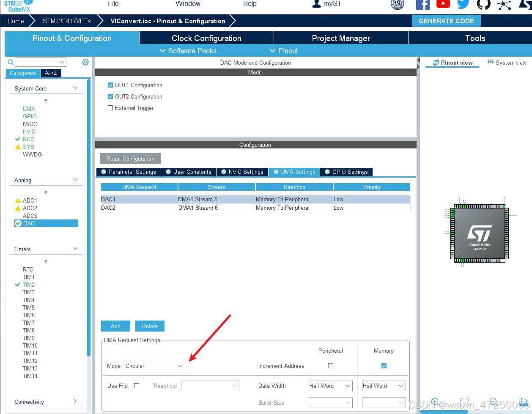Click Delete to remove the DMA request
Image resolution: width=532 pixels, height=414 pixels.
[150, 326]
